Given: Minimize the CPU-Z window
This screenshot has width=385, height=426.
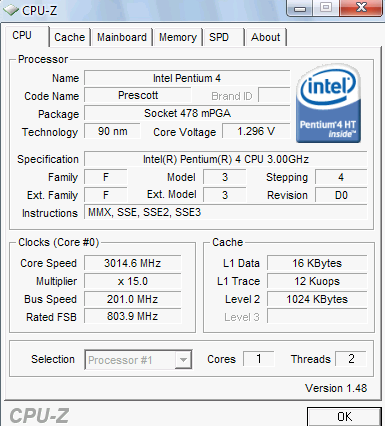Looking at the screenshot, I should (x=300, y=8).
